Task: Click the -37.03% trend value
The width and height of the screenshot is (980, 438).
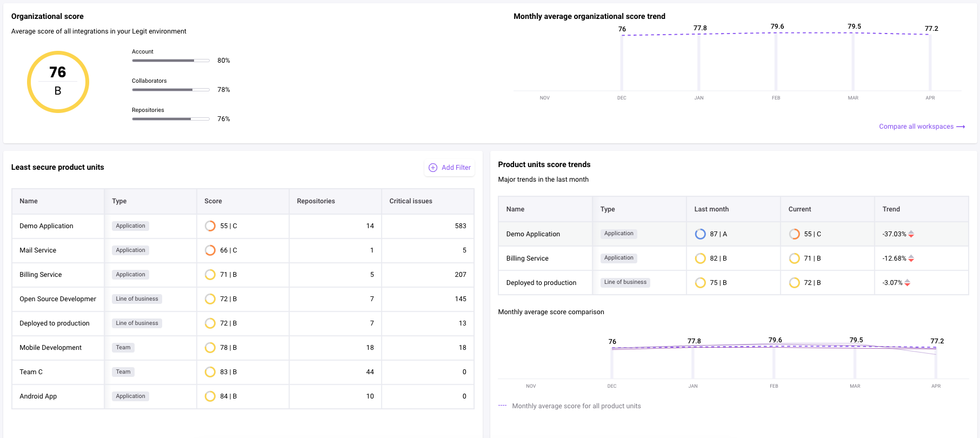Action: tap(894, 234)
